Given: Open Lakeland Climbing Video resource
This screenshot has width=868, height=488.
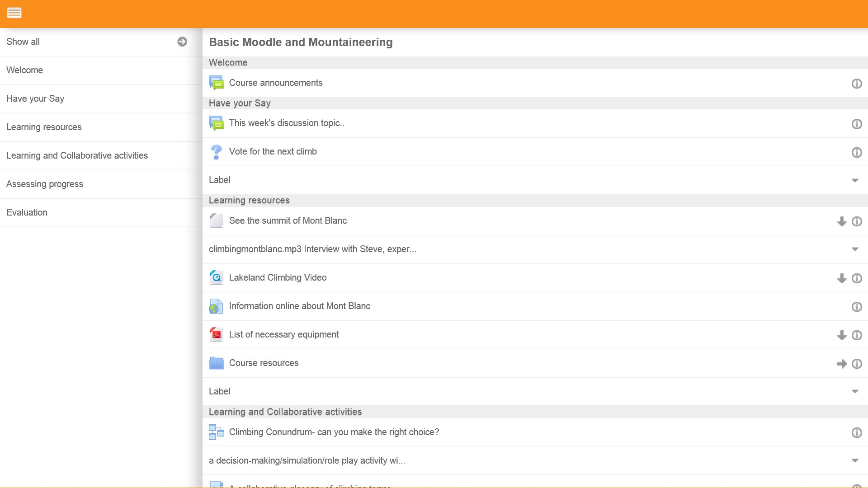Looking at the screenshot, I should [278, 278].
